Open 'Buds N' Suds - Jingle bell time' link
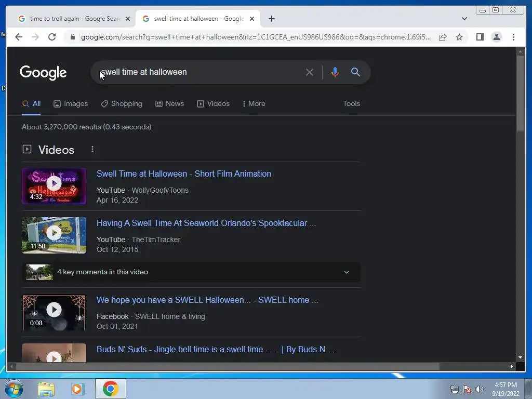This screenshot has height=399, width=532. (215, 350)
